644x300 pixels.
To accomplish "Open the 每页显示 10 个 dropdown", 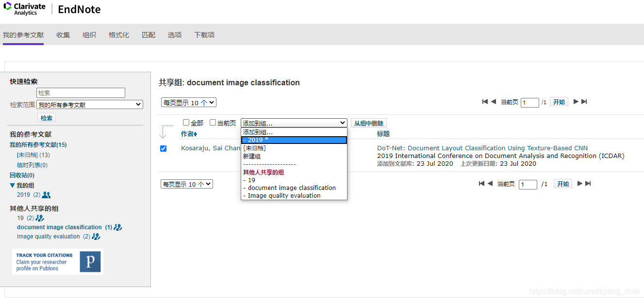I will (x=188, y=102).
